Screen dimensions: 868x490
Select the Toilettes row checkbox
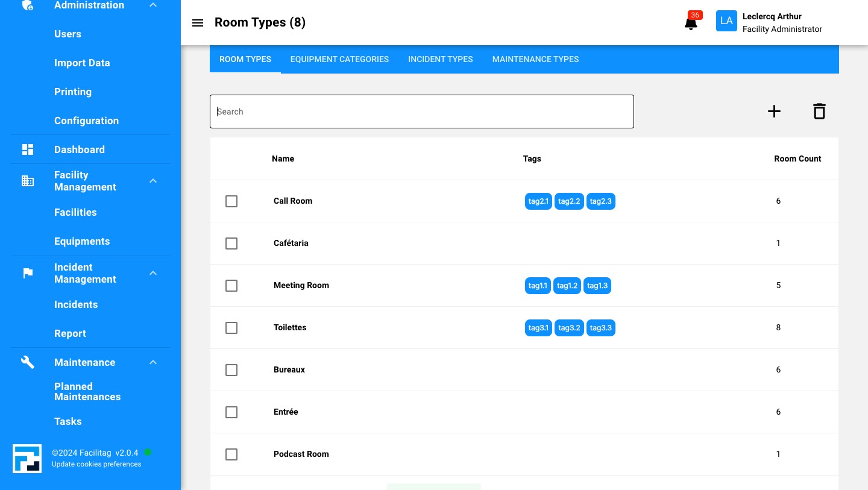[x=231, y=328]
